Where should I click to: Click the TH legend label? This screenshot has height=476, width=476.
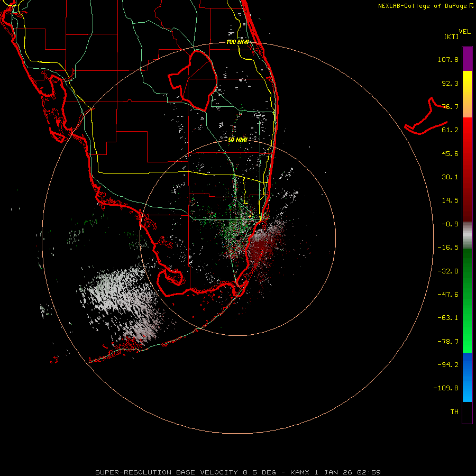[454, 412]
